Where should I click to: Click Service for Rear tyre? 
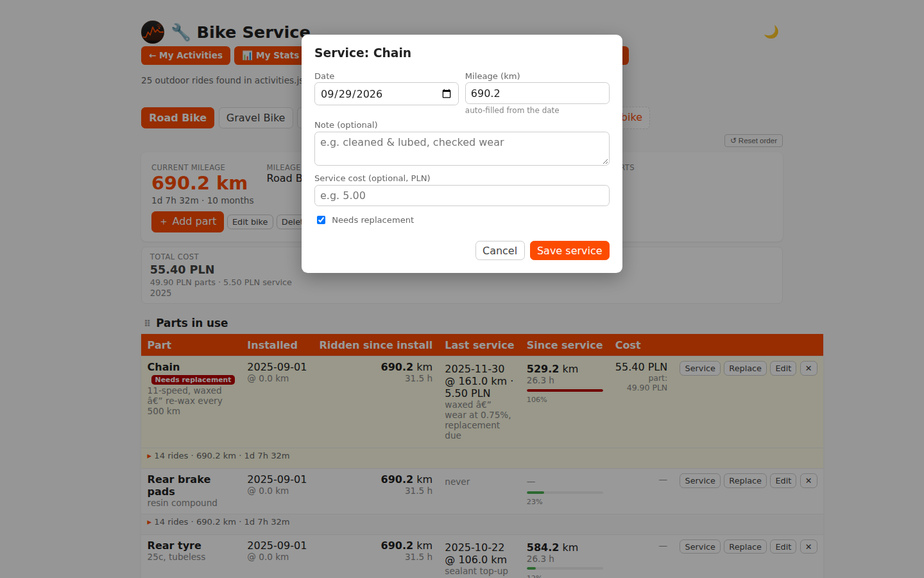[699, 547]
